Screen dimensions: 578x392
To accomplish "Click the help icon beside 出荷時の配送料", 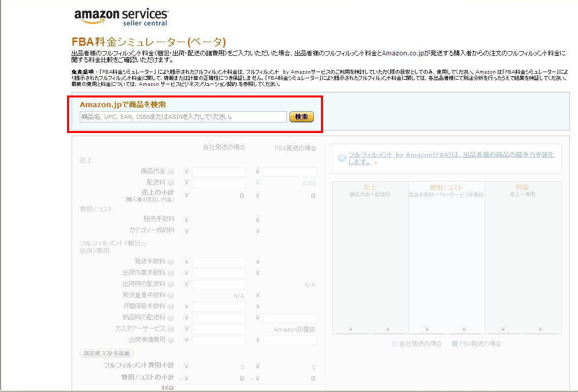I will 171,284.
